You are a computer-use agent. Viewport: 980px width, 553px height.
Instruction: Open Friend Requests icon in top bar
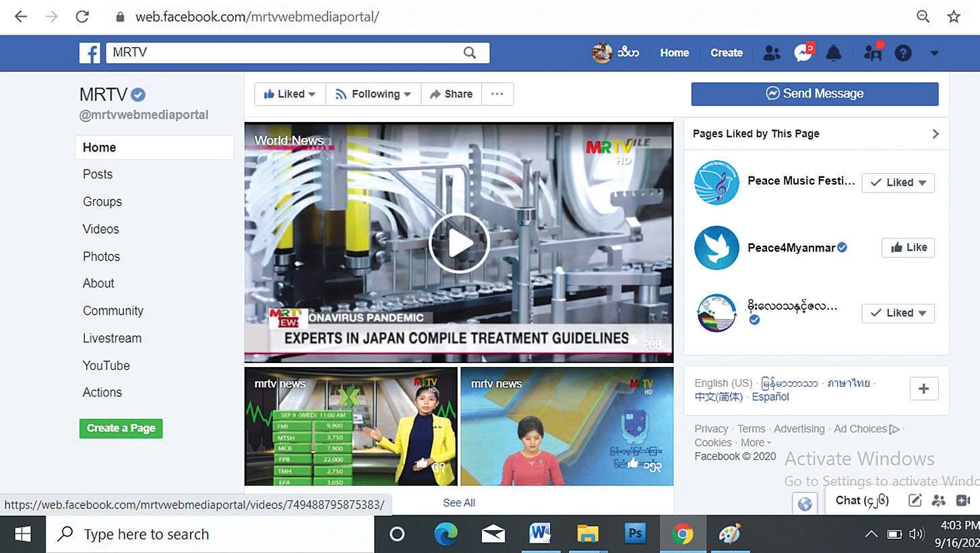[x=772, y=53]
